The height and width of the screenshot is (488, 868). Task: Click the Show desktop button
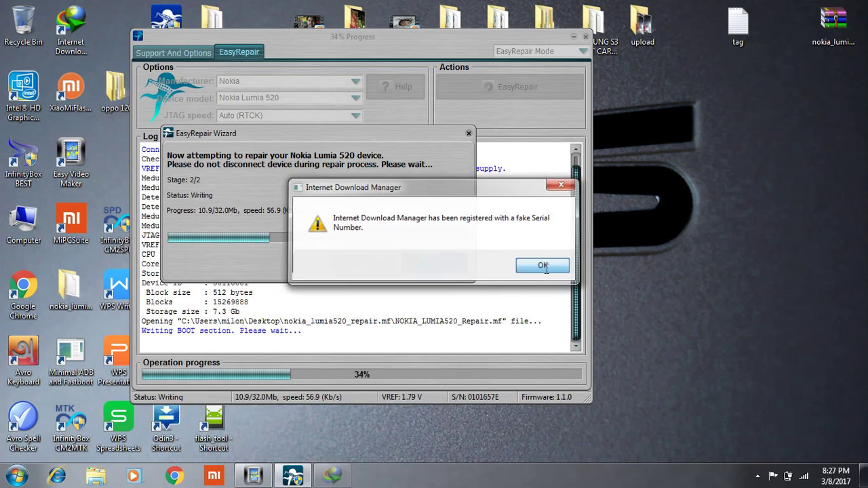pyautogui.click(x=863, y=475)
